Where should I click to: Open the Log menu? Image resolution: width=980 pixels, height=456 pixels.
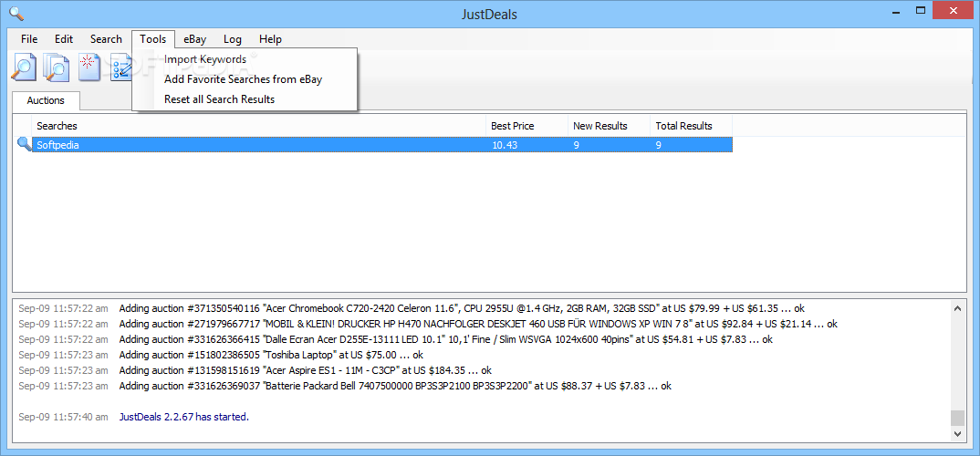(233, 38)
